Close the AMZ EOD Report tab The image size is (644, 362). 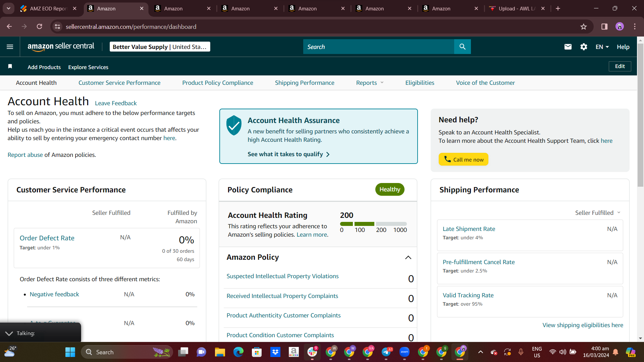pyautogui.click(x=74, y=8)
